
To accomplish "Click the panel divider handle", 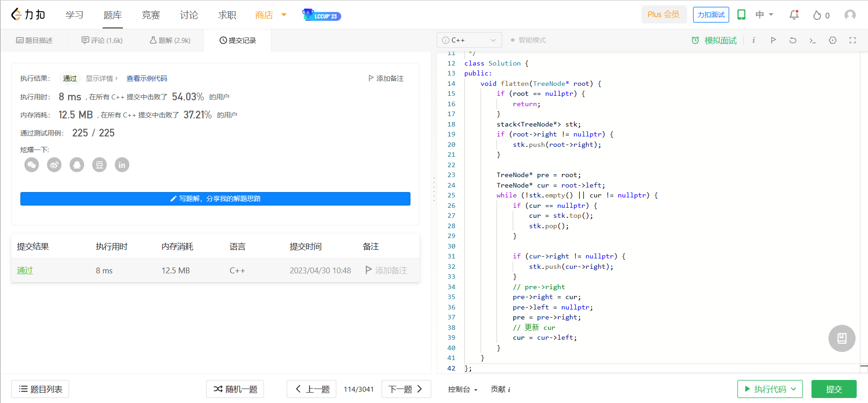I will click(434, 189).
